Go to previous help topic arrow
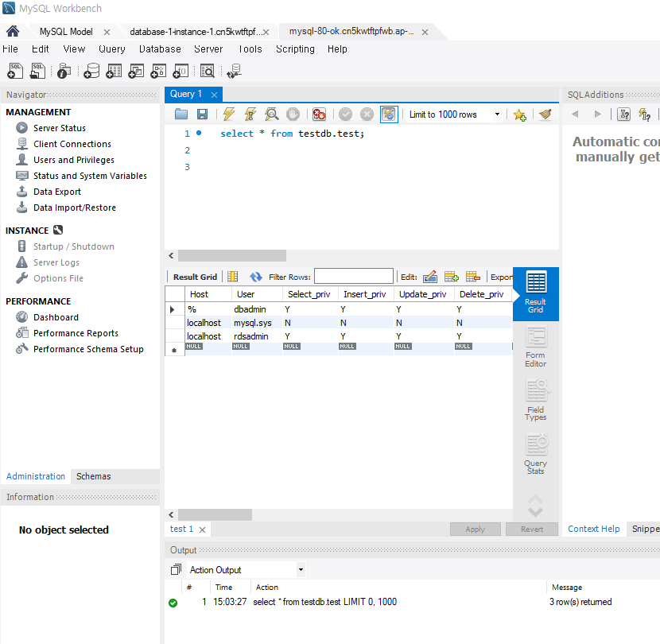This screenshot has height=644, width=660. point(575,114)
